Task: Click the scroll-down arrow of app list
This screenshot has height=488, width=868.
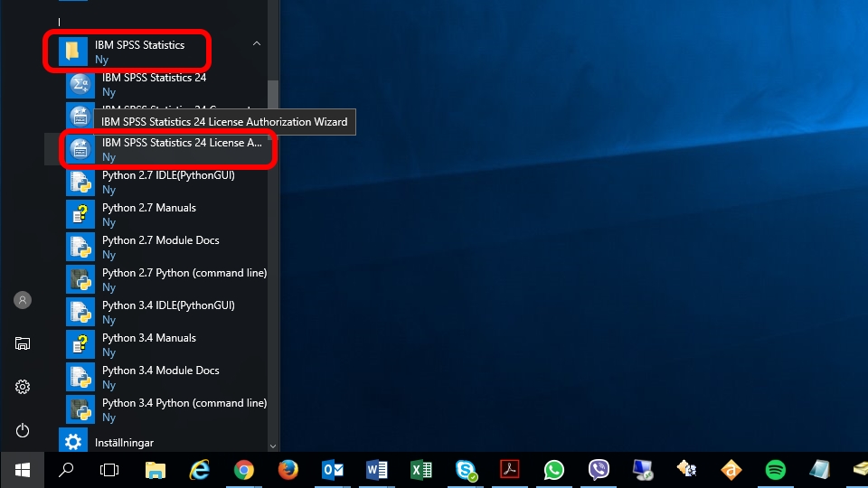Action: click(x=273, y=446)
